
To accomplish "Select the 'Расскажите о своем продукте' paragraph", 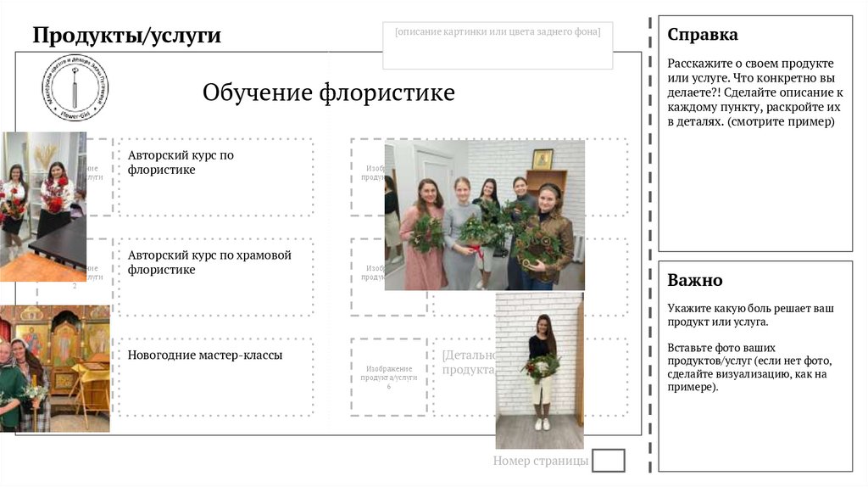I will pyautogui.click(x=754, y=92).
